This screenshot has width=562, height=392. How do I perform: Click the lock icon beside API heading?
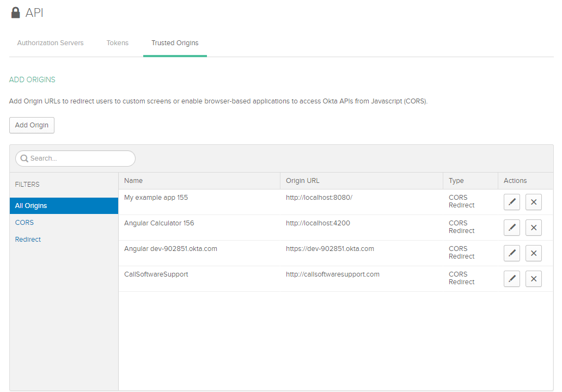tap(15, 13)
